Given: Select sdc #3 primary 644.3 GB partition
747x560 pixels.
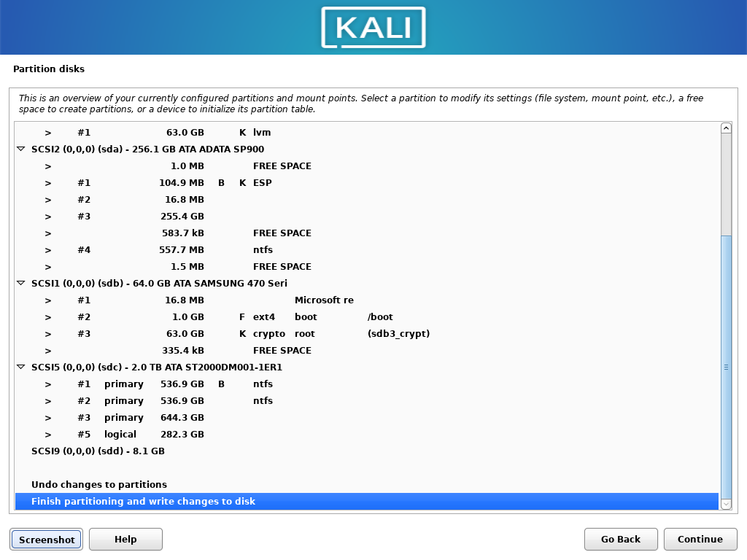Looking at the screenshot, I should pyautogui.click(x=367, y=417).
